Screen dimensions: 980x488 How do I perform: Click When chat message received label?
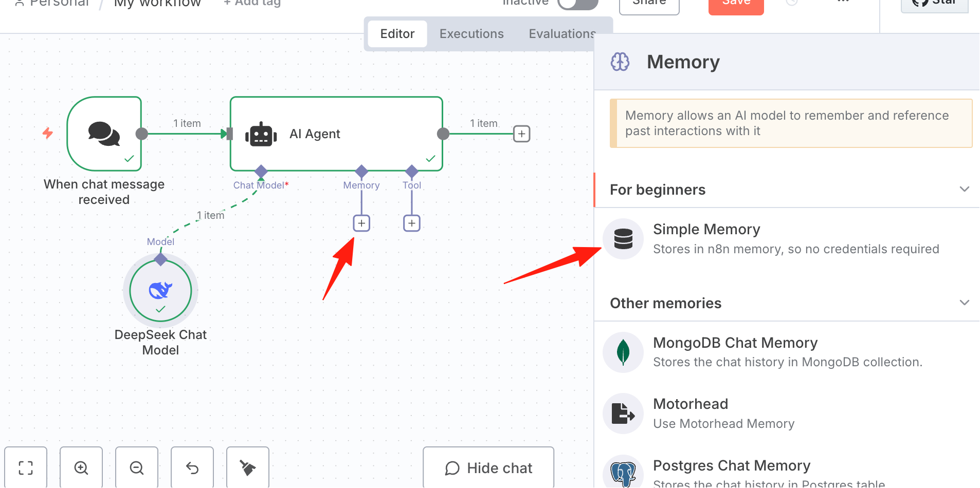(104, 192)
